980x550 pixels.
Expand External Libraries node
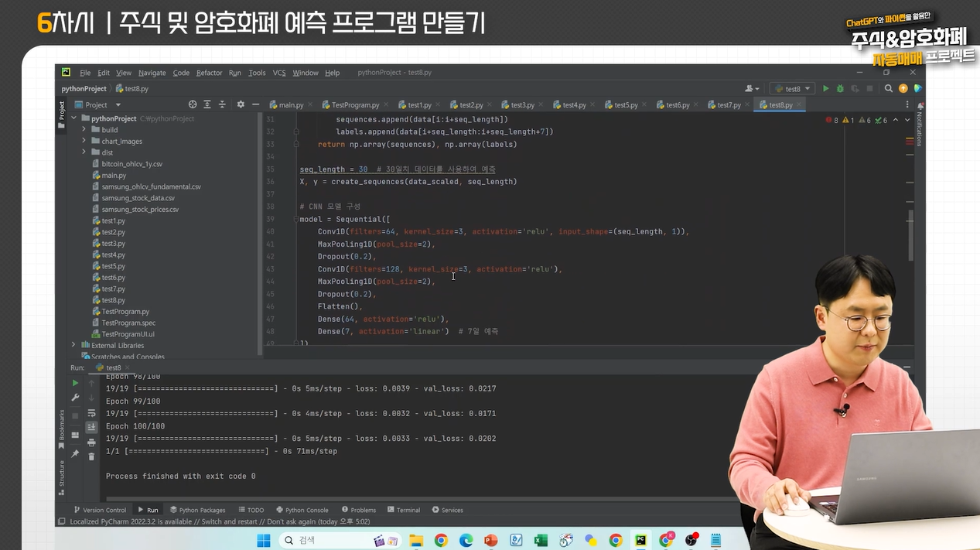(x=74, y=345)
